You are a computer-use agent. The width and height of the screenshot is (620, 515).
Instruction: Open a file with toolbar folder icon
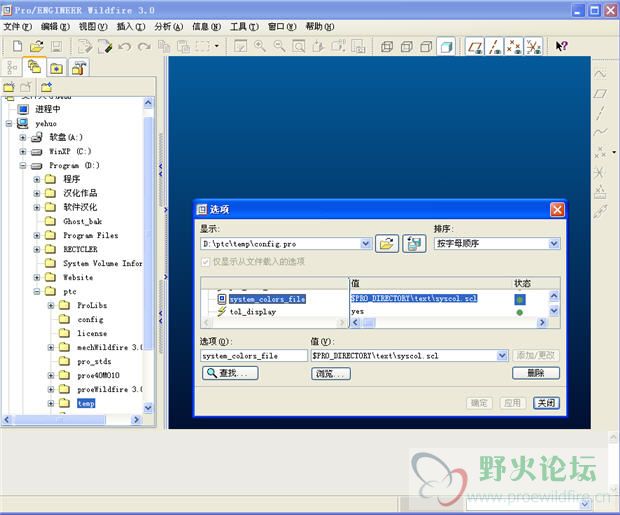pyautogui.click(x=37, y=46)
